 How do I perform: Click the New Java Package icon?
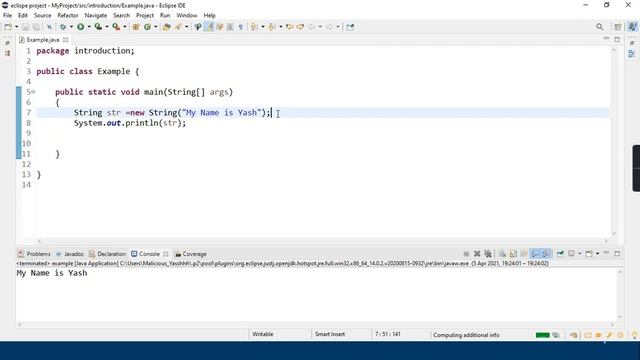tap(136, 27)
